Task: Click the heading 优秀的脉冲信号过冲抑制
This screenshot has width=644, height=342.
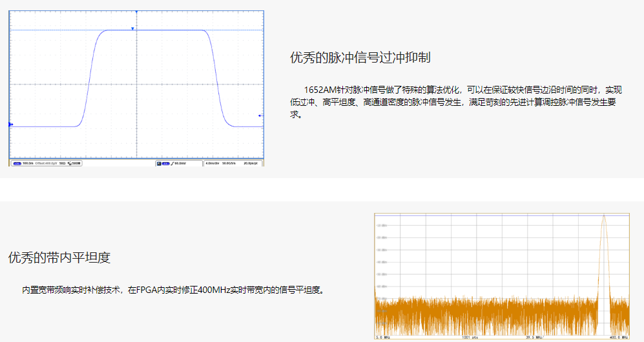Action: [x=360, y=57]
